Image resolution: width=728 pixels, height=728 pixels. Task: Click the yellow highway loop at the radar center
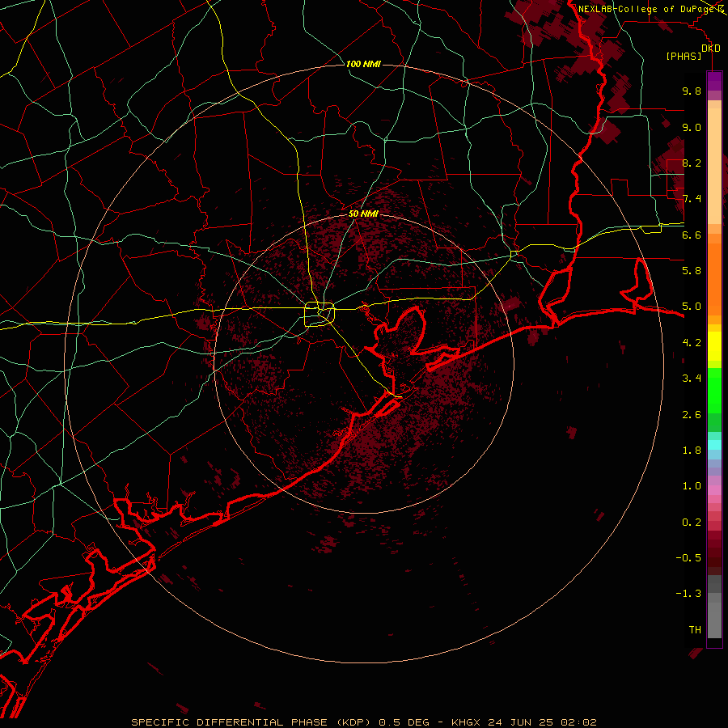[x=320, y=315]
